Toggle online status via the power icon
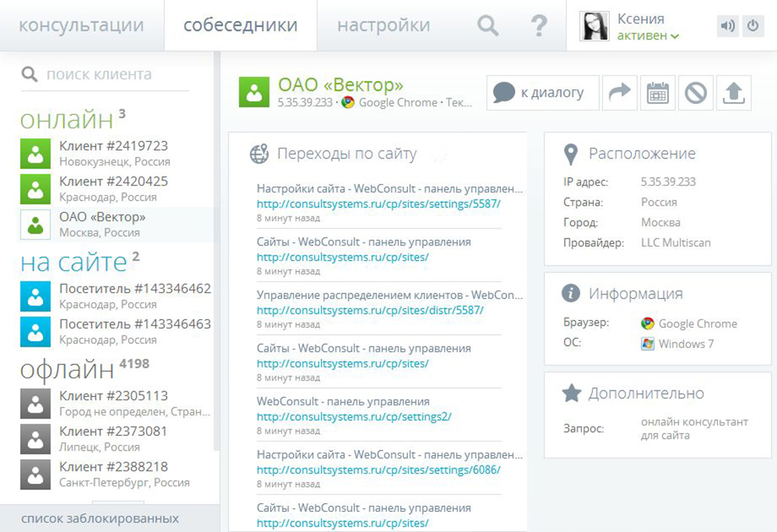777x532 pixels. pos(753,25)
